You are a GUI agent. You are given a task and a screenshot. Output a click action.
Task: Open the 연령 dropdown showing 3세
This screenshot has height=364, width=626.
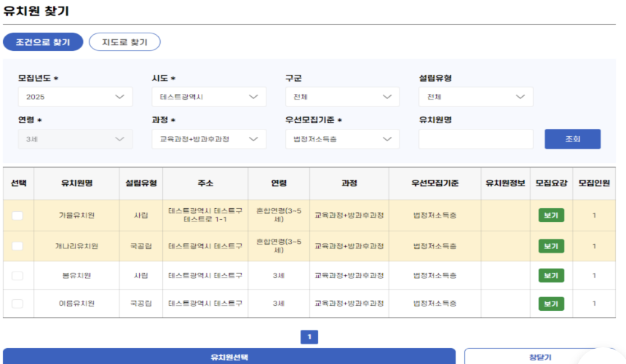[x=75, y=139]
